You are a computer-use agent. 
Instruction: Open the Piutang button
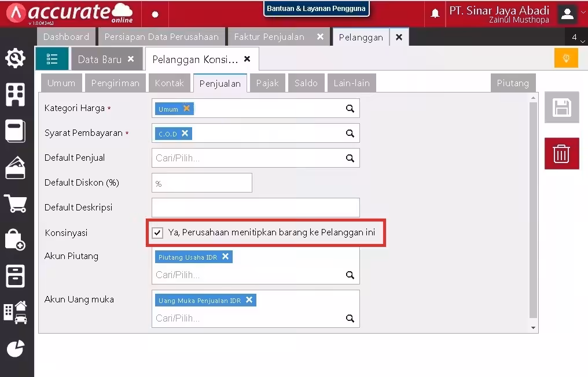click(x=513, y=83)
